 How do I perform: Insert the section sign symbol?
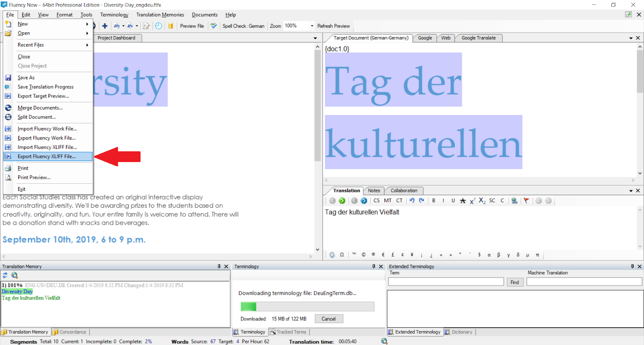coord(479,254)
